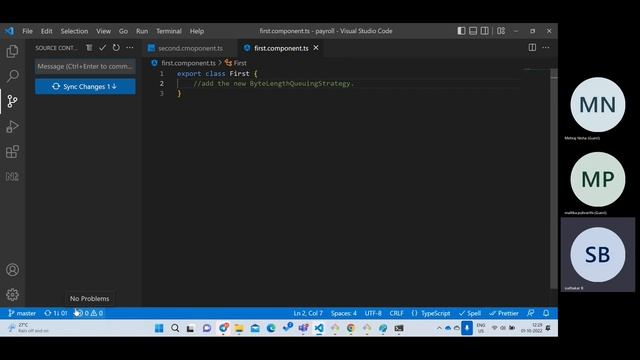Open the Explorer view in activity bar
The image size is (640, 360).
[12, 51]
